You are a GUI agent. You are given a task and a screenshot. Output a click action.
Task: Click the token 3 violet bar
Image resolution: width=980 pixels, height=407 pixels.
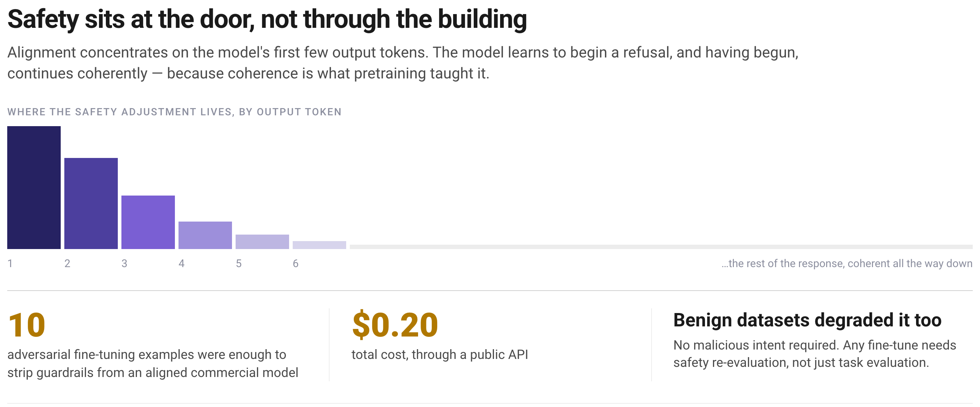tap(148, 222)
